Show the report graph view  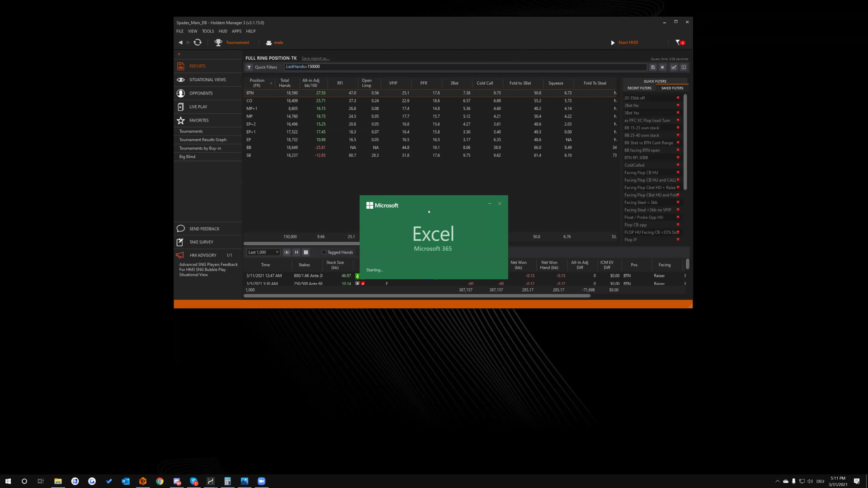coord(674,67)
